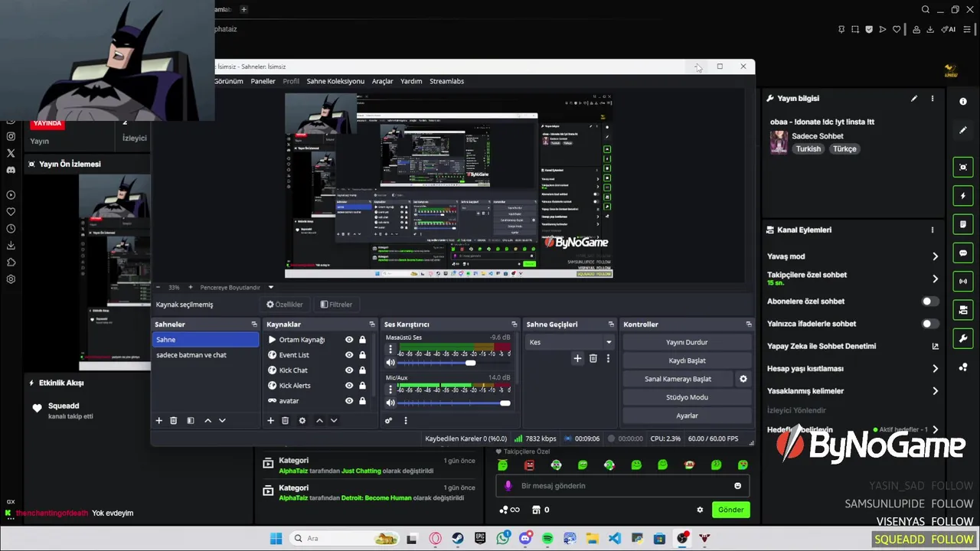Click the chat bubble icon in sidebar
The width and height of the screenshot is (980, 551).
click(x=963, y=253)
